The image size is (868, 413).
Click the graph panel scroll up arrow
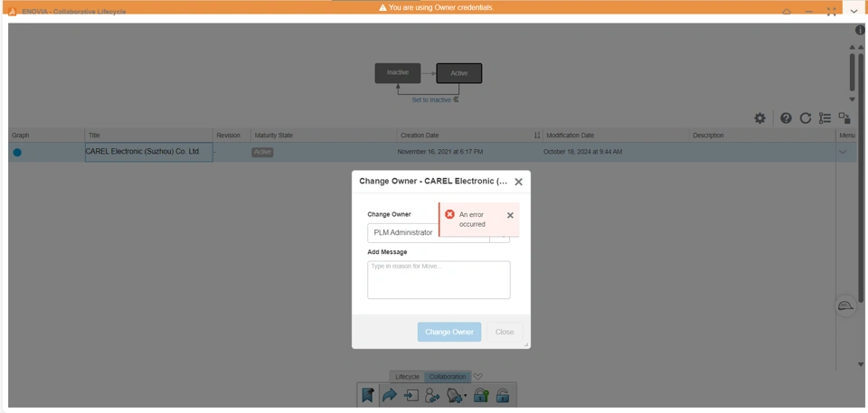click(x=853, y=48)
